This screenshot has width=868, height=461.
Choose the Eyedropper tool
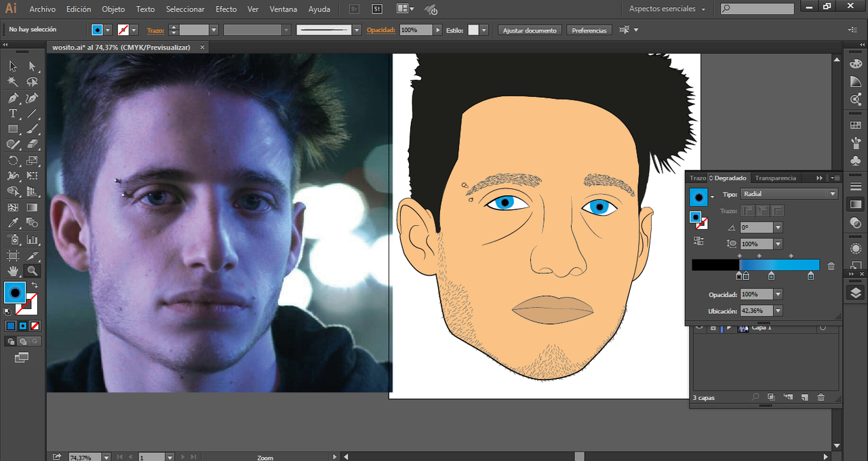coord(13,223)
